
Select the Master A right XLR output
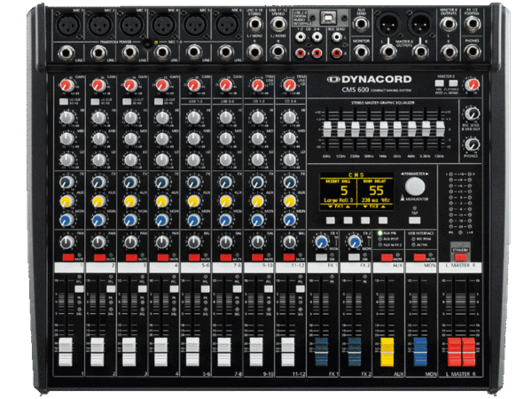420,25
